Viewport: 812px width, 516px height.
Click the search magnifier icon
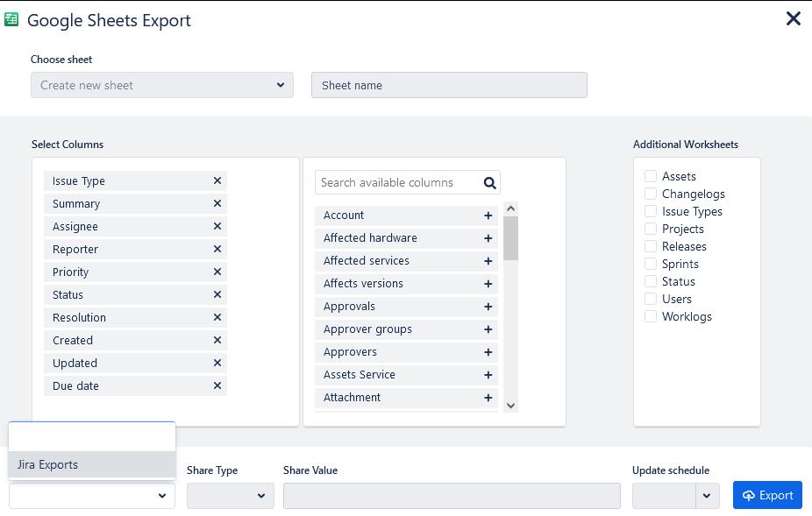490,183
